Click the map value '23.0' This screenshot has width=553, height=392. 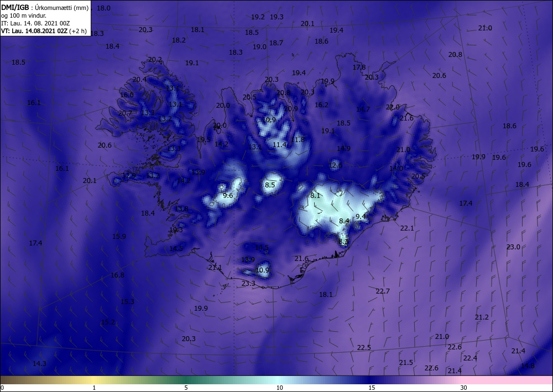[x=513, y=247]
